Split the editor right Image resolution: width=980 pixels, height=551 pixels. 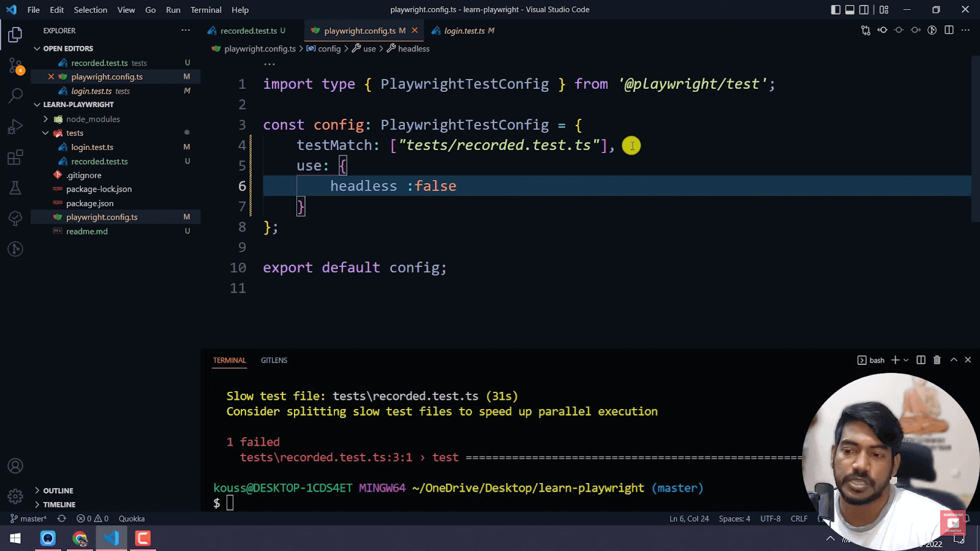[949, 30]
